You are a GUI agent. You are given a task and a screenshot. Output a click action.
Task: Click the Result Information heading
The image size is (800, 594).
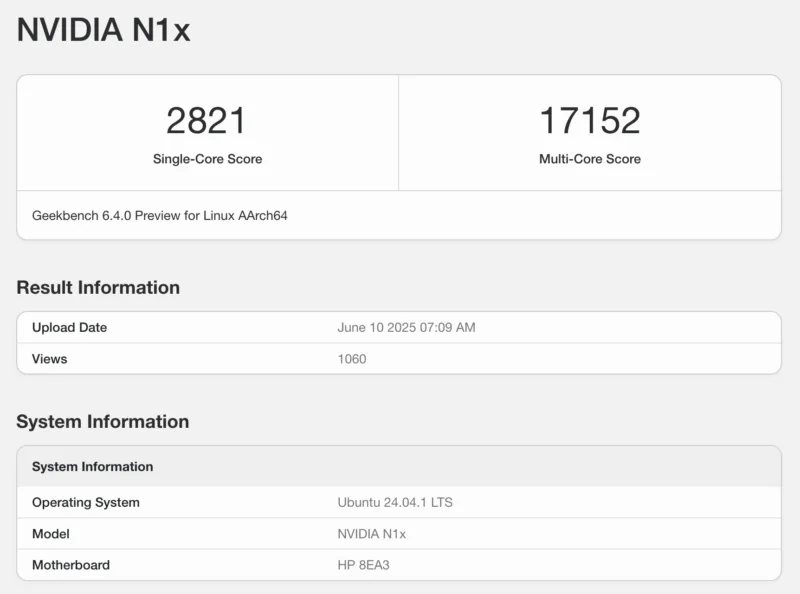(98, 288)
